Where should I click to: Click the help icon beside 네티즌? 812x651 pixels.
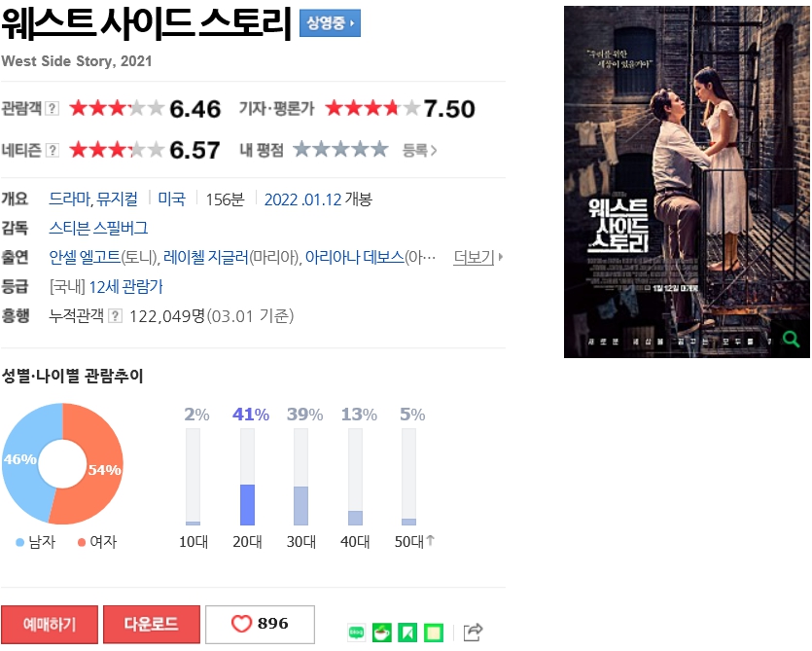pyautogui.click(x=52, y=150)
